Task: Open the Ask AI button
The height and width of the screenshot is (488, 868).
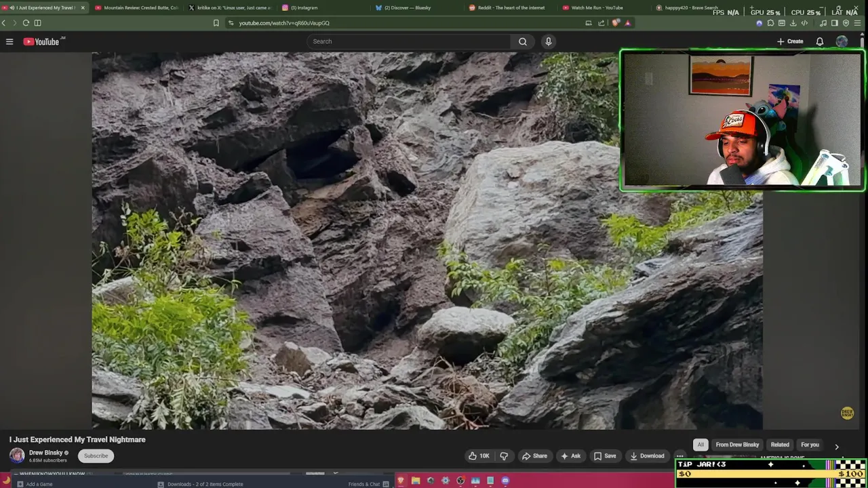Action: tap(570, 456)
